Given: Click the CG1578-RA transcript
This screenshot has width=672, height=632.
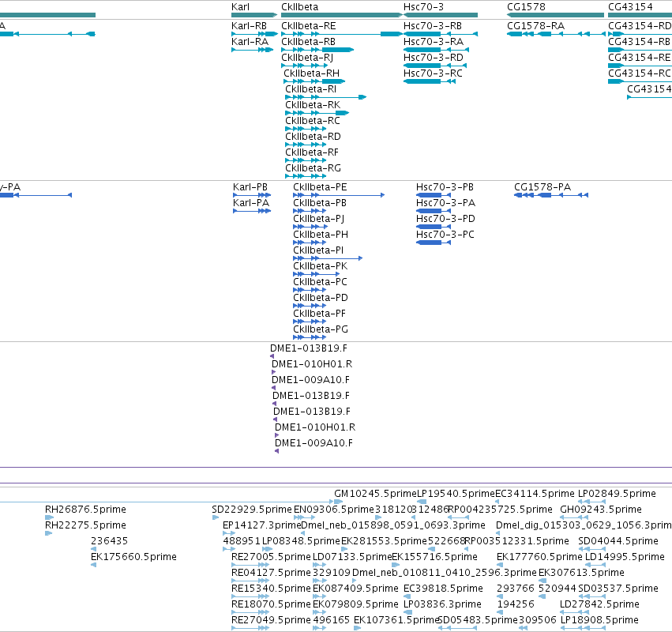Looking at the screenshot, I should tap(535, 26).
